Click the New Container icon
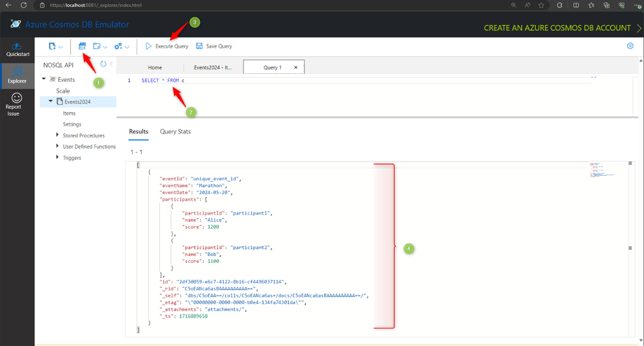This screenshot has height=346, width=644. click(x=52, y=46)
